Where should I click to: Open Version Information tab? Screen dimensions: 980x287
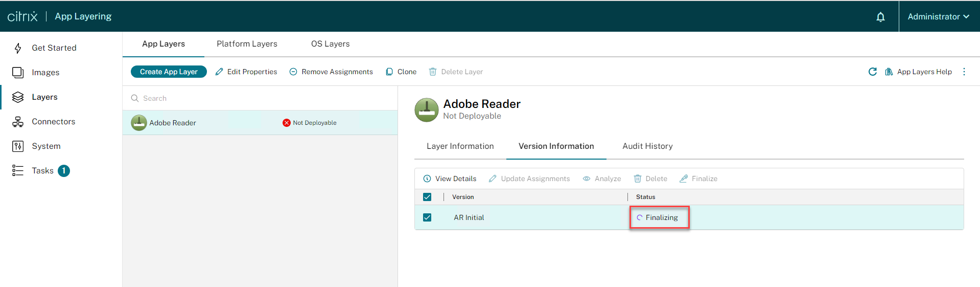[556, 146]
